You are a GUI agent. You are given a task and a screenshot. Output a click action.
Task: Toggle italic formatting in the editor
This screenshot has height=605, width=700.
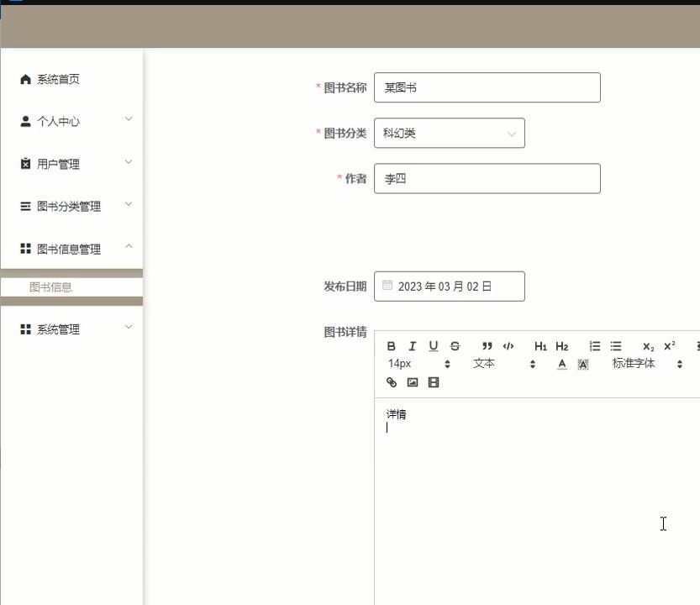[x=412, y=346]
